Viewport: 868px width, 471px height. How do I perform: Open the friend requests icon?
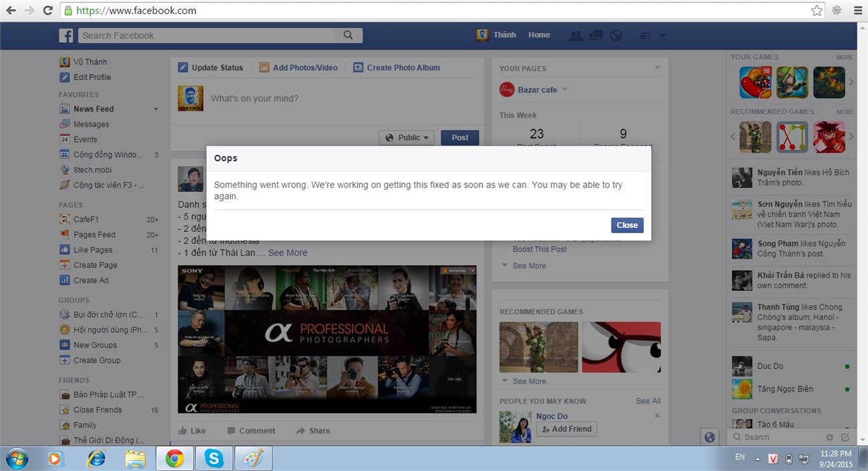576,35
